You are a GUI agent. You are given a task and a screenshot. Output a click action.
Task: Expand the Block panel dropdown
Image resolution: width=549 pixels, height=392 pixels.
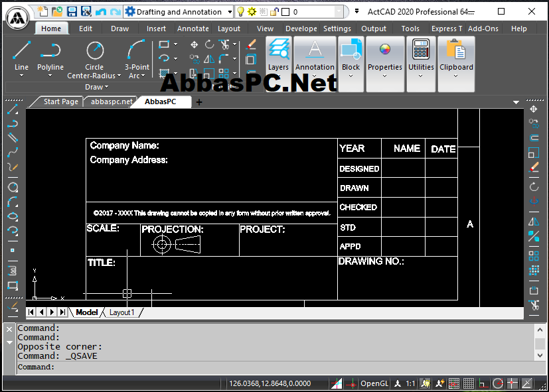pyautogui.click(x=351, y=76)
